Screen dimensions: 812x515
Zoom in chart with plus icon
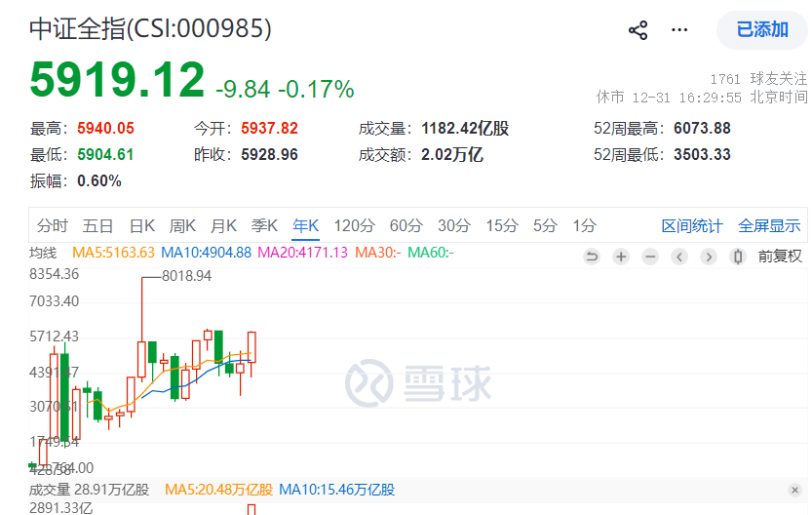pyautogui.click(x=621, y=257)
